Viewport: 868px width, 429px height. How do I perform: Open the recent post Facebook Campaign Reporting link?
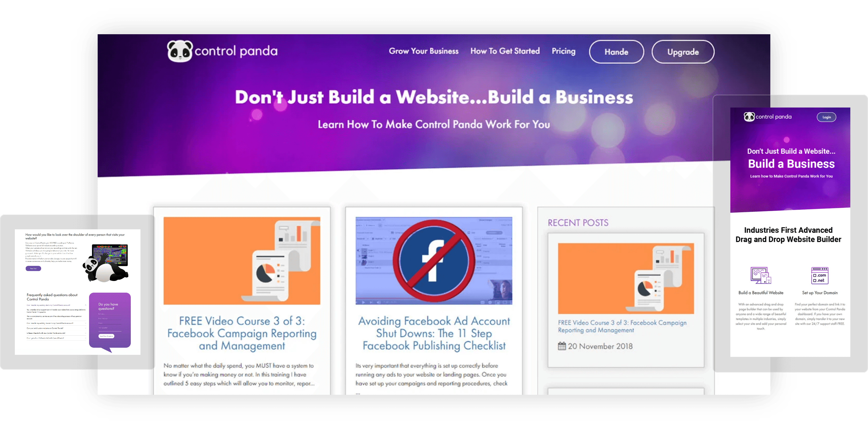click(x=622, y=326)
